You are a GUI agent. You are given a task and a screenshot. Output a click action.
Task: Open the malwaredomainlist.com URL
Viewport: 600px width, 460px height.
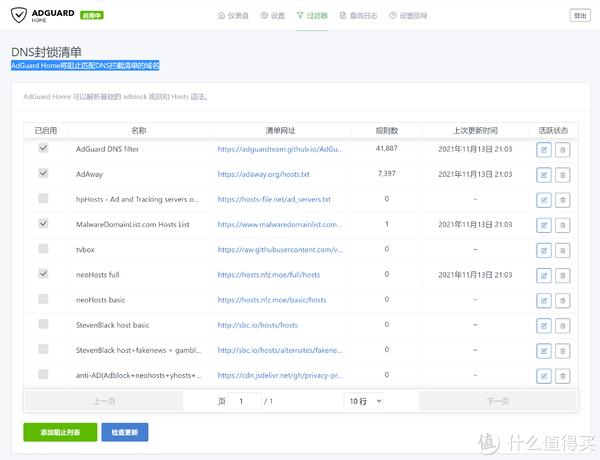point(279,225)
